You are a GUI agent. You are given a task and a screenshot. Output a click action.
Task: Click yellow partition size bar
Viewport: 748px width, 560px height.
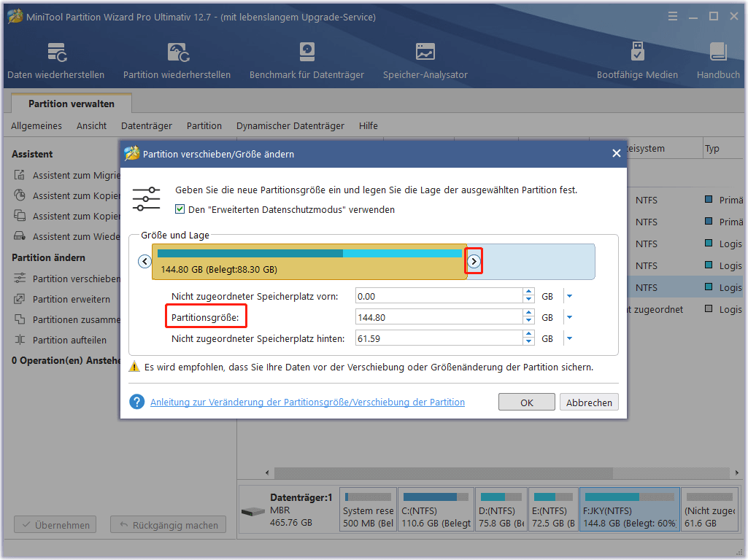tap(309, 262)
